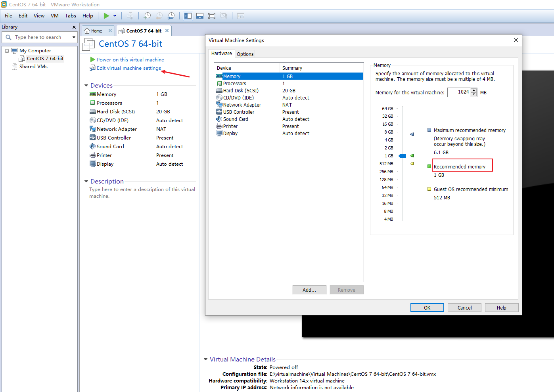Click the Revert to Snapshot toolbar icon
Image resolution: width=554 pixels, height=392 pixels.
[x=159, y=16]
